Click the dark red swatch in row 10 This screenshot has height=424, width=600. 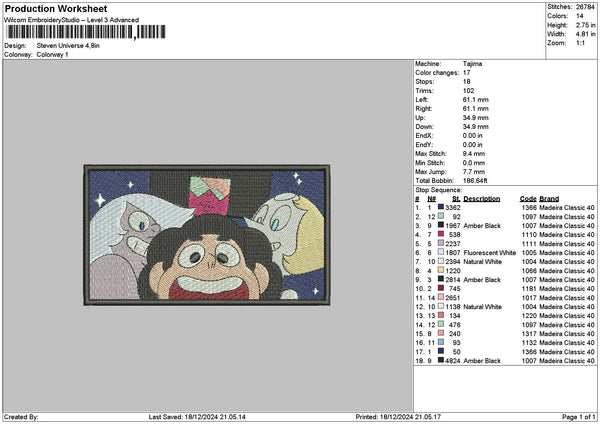(441, 288)
